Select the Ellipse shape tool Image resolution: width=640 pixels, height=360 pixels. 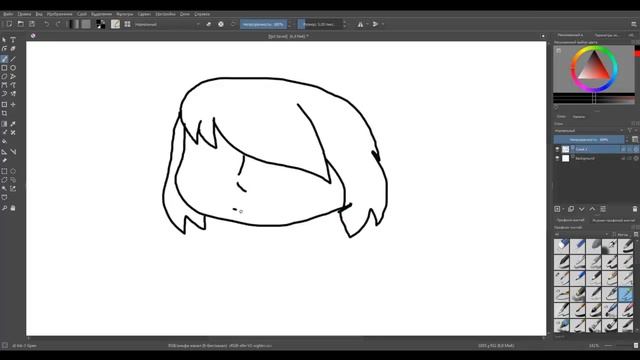pyautogui.click(x=13, y=68)
